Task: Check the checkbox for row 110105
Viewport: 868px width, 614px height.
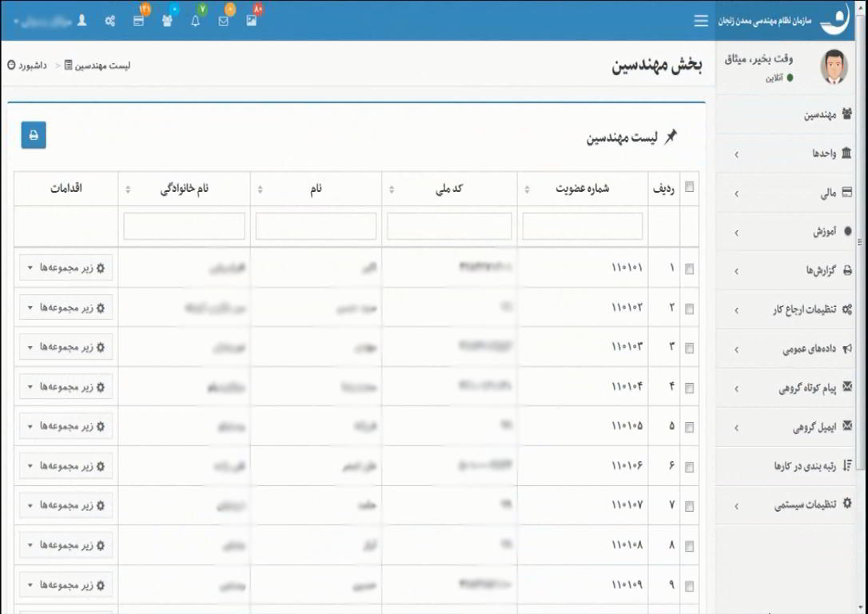Action: point(689,428)
